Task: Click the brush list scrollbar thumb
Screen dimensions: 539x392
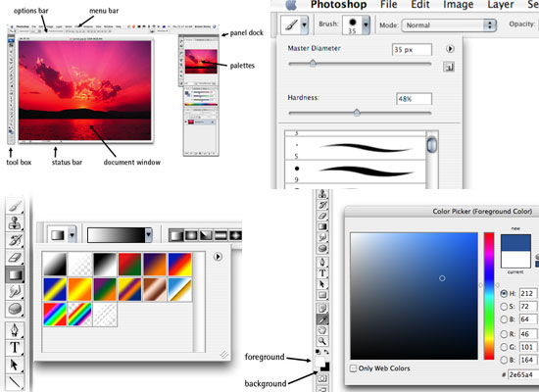Action: tap(432, 144)
